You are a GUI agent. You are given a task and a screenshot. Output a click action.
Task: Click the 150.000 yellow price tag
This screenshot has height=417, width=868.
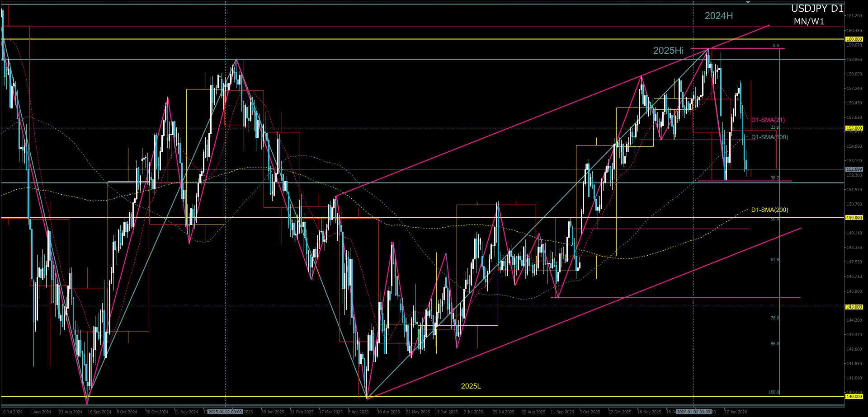854,218
